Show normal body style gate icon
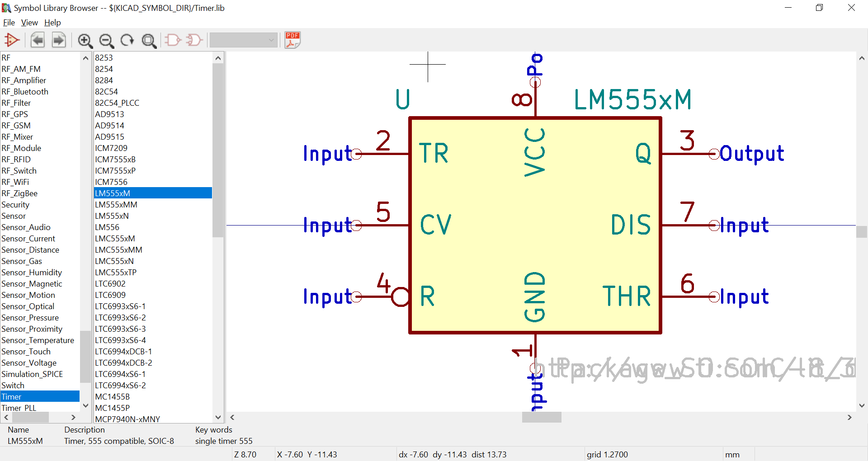 point(173,41)
